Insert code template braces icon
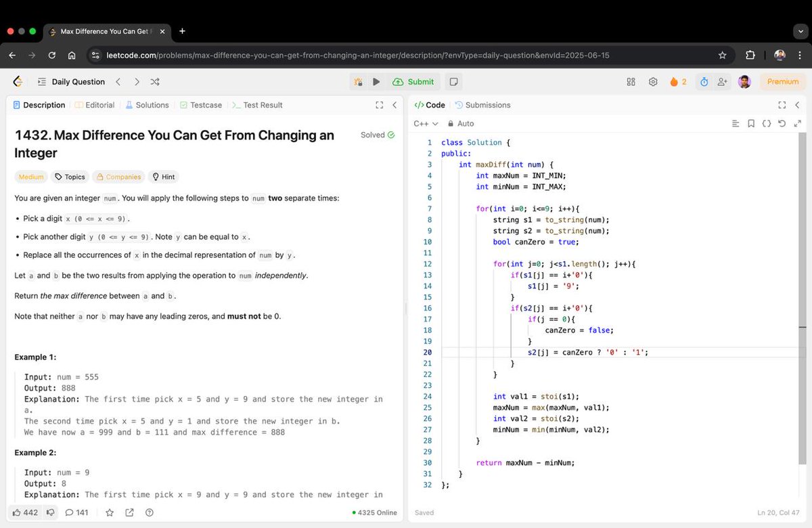 [x=767, y=124]
